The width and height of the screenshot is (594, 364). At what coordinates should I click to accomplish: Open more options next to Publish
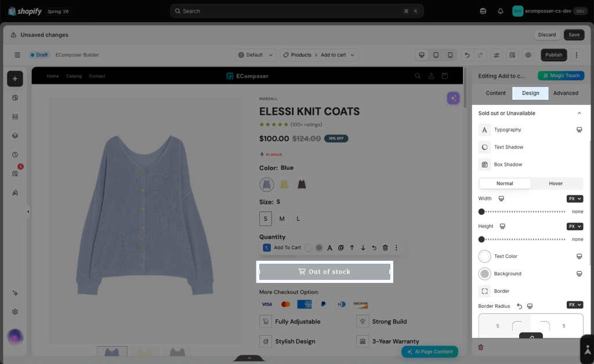tap(576, 55)
